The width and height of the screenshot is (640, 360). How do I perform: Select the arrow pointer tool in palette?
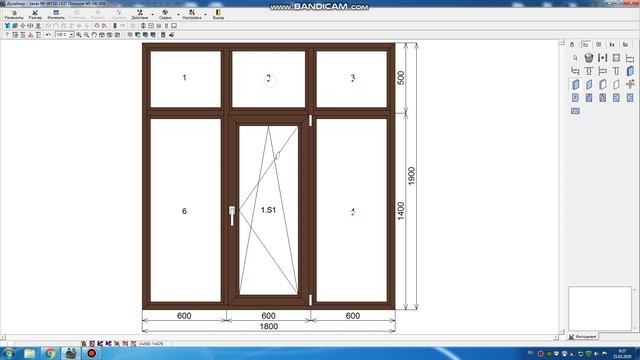[x=576, y=58]
